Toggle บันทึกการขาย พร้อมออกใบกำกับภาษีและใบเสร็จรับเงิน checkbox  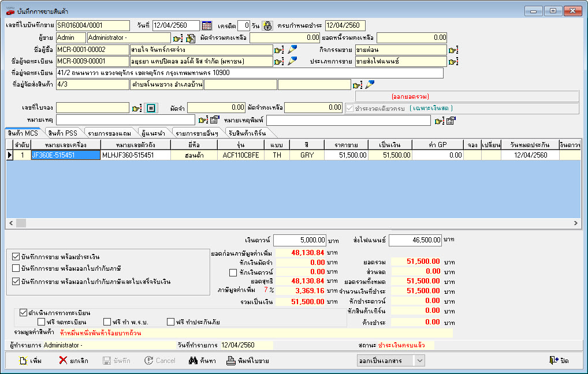(x=16, y=282)
